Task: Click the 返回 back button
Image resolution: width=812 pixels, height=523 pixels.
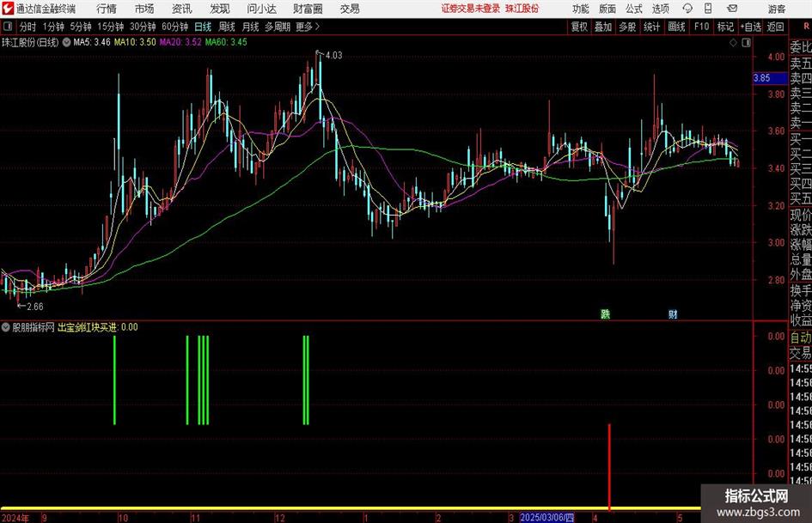Action: click(x=775, y=27)
